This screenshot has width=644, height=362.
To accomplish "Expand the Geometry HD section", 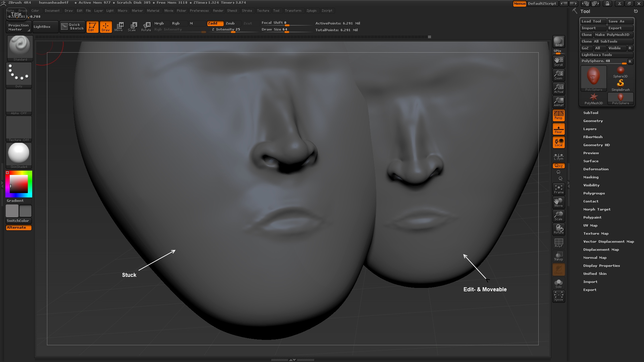I will (x=597, y=144).
